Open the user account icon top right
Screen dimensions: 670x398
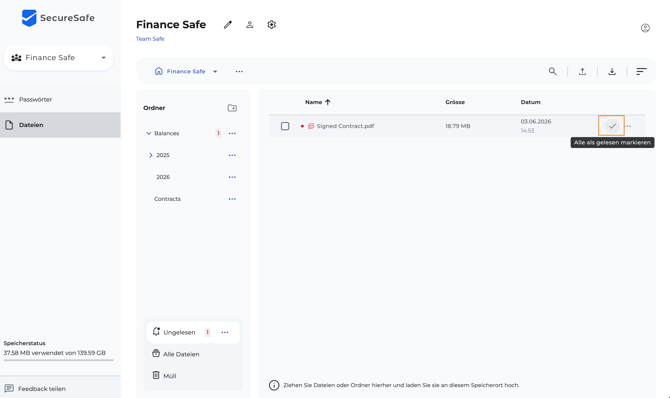pos(645,28)
